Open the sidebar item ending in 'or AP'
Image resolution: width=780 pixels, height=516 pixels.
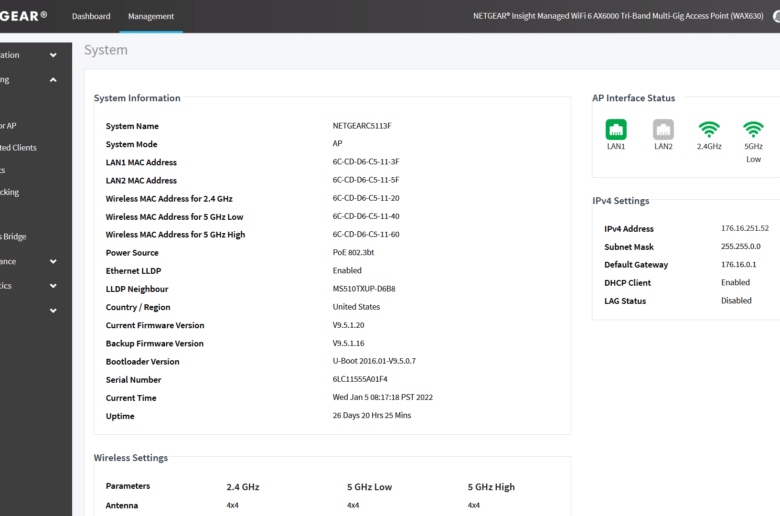coord(8,126)
